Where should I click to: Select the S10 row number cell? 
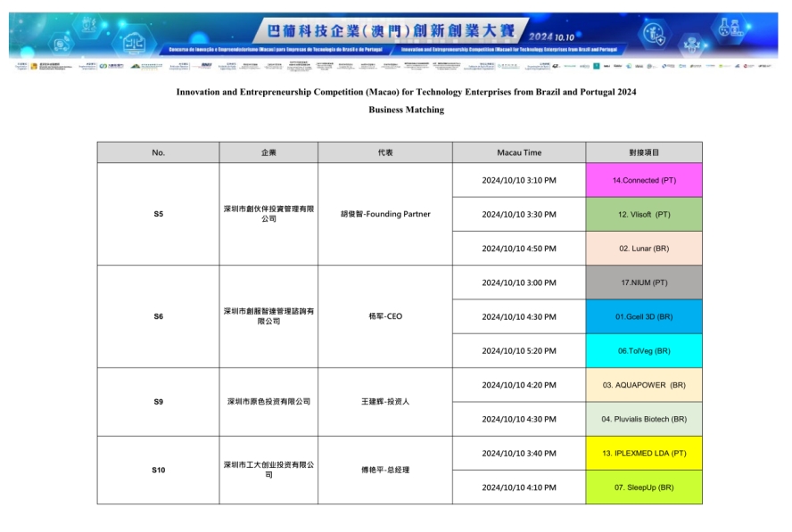(x=158, y=470)
